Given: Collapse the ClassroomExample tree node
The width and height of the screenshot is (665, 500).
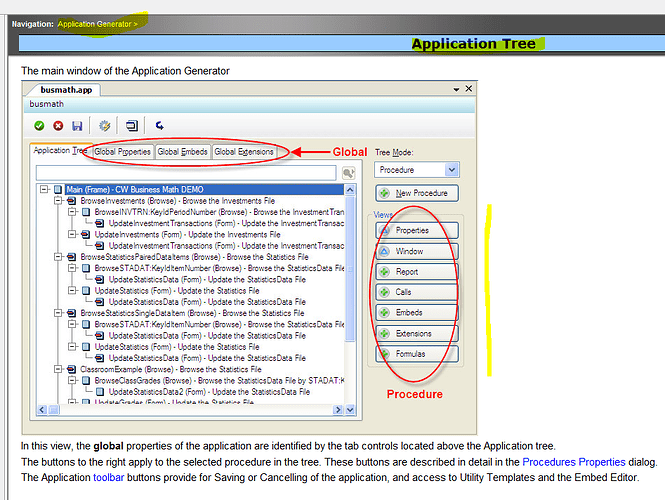Looking at the screenshot, I should 58,369.
